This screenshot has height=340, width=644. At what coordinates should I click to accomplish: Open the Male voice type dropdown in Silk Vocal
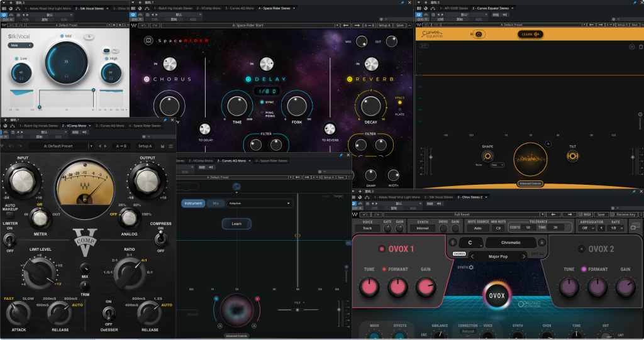(21, 45)
